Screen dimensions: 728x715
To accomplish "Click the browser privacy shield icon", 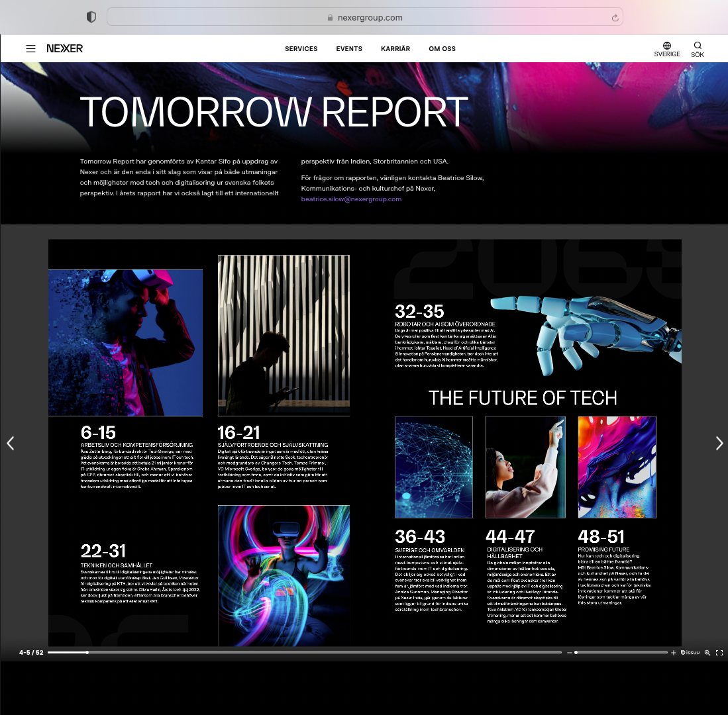I will (91, 17).
